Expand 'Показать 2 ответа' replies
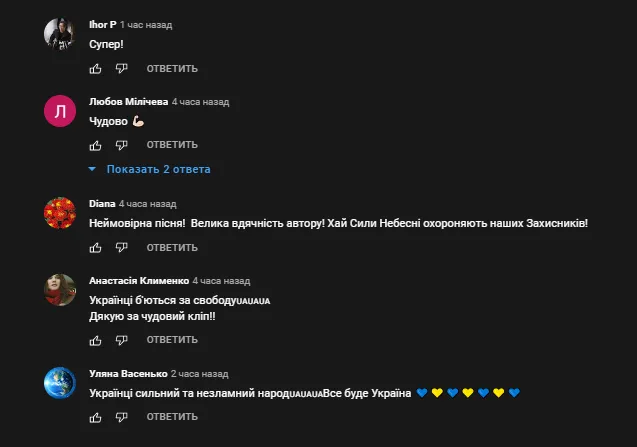This screenshot has width=637, height=447. tap(151, 169)
